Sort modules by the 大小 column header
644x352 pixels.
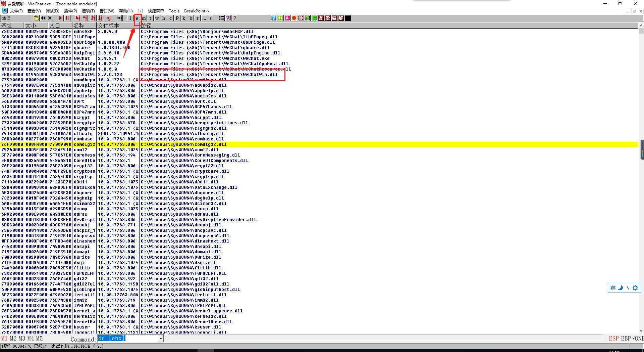coord(36,26)
